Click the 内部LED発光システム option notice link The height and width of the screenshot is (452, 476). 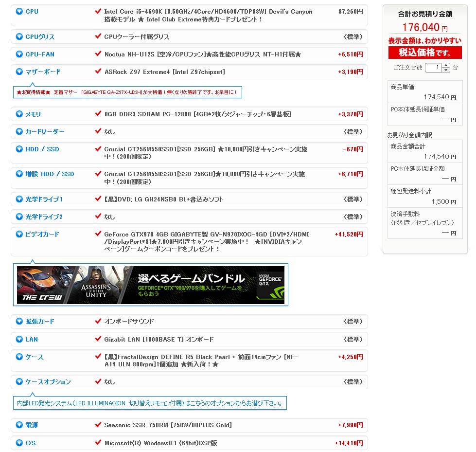coord(150,403)
